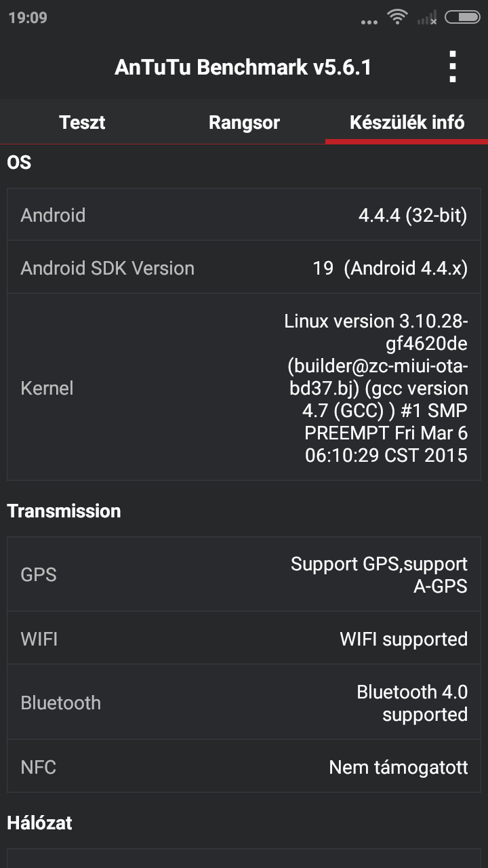Switch to the Teszt tab

click(82, 123)
